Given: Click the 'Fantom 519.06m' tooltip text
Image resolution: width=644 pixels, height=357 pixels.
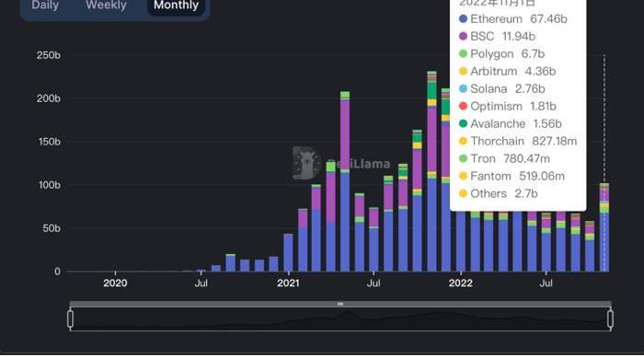Looking at the screenshot, I should [517, 176].
